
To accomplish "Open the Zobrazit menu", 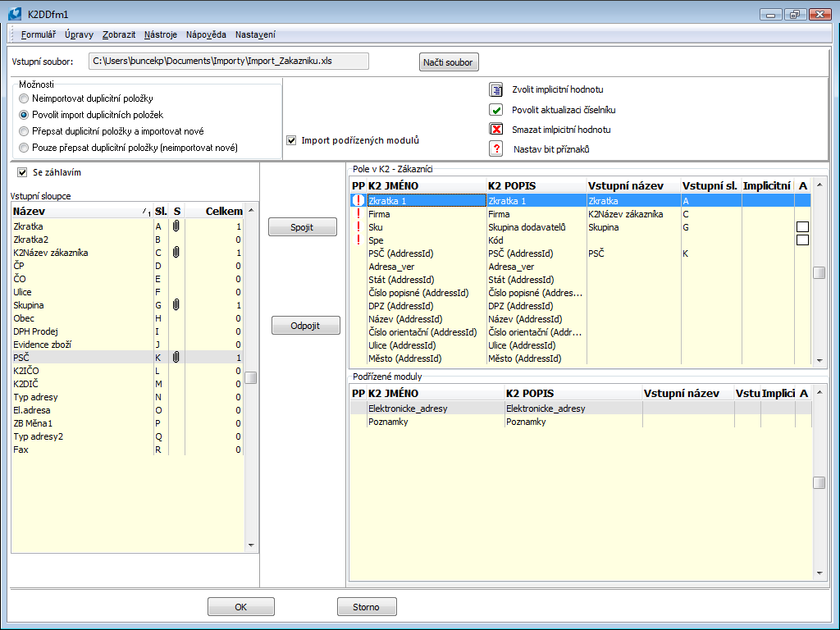I will [119, 34].
